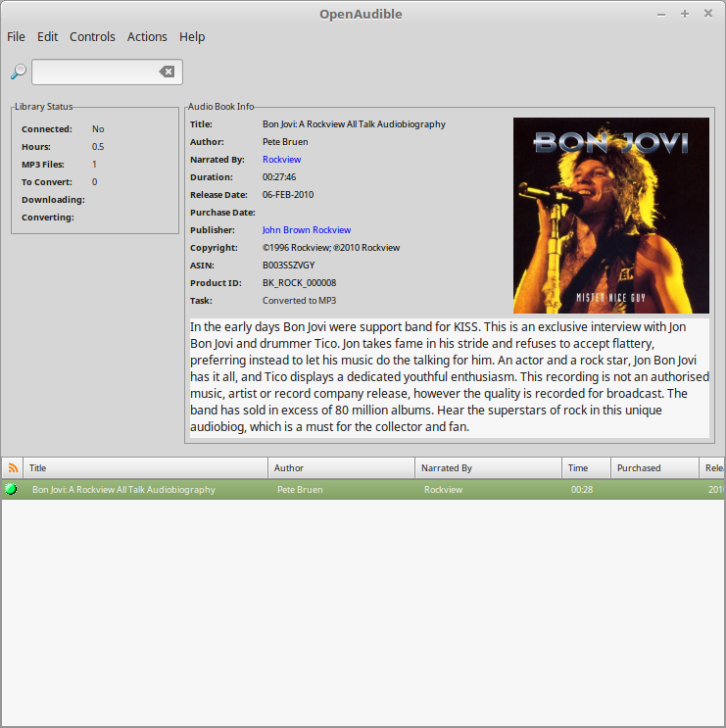Minimize the OpenAudible window
Viewport: 726px width, 728px height.
pyautogui.click(x=661, y=15)
